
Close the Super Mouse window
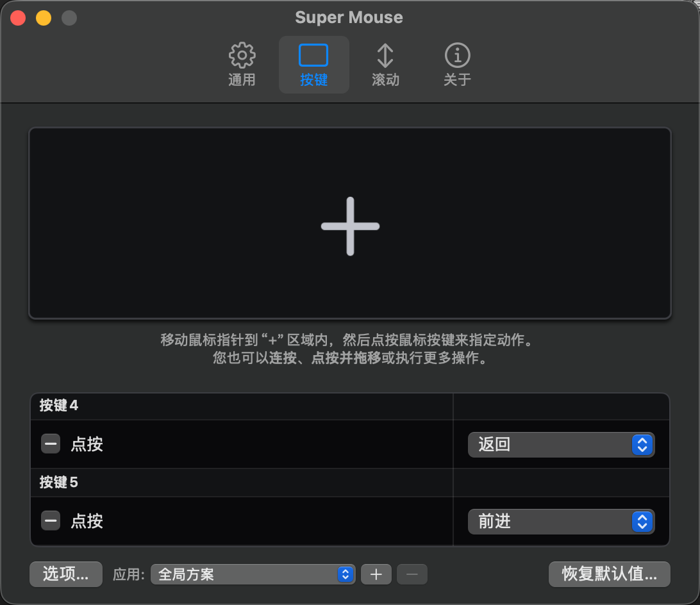[x=19, y=18]
